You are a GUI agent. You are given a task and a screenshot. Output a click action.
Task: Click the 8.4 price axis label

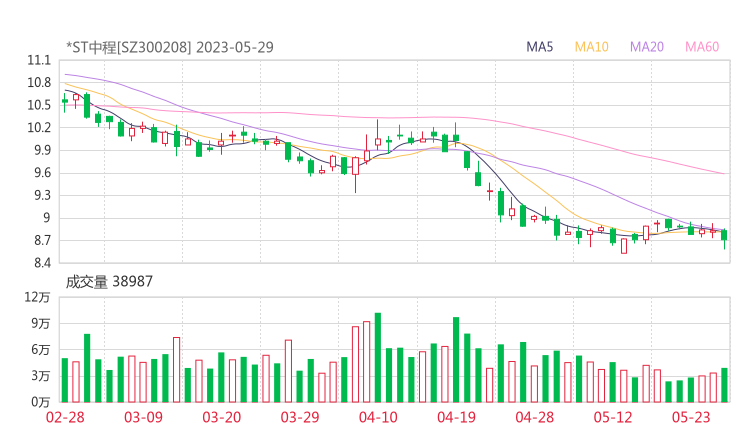click(x=42, y=263)
